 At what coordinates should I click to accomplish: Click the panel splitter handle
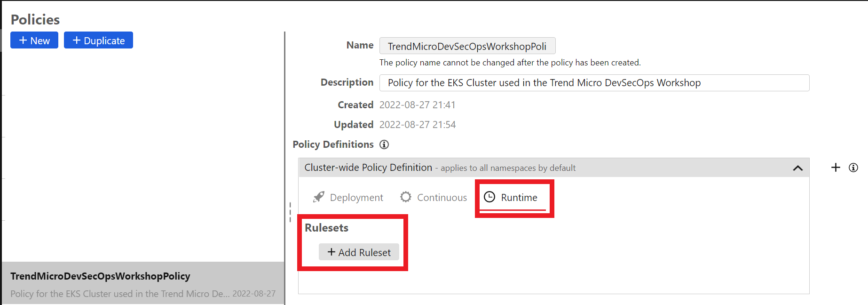(x=290, y=212)
